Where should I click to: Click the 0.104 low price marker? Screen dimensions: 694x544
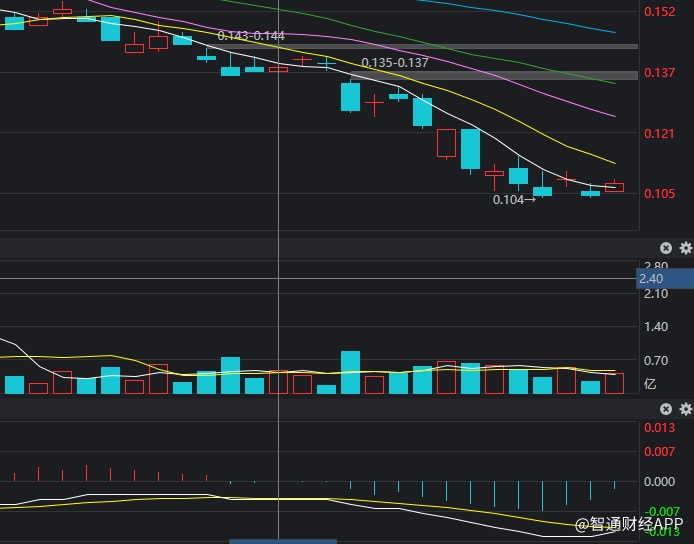coord(514,199)
